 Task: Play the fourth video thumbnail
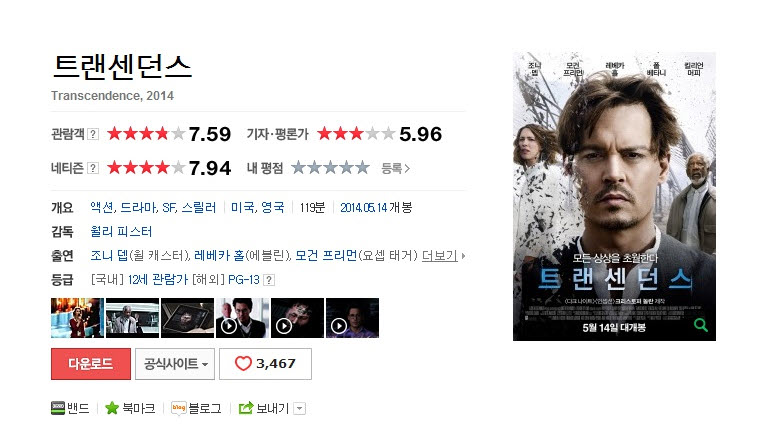click(x=242, y=318)
